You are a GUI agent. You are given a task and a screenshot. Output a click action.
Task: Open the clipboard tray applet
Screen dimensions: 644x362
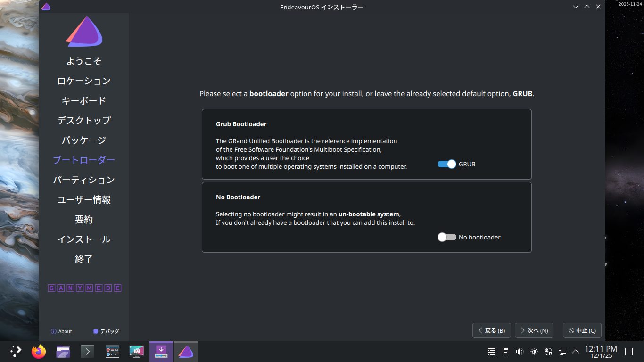[505, 352]
